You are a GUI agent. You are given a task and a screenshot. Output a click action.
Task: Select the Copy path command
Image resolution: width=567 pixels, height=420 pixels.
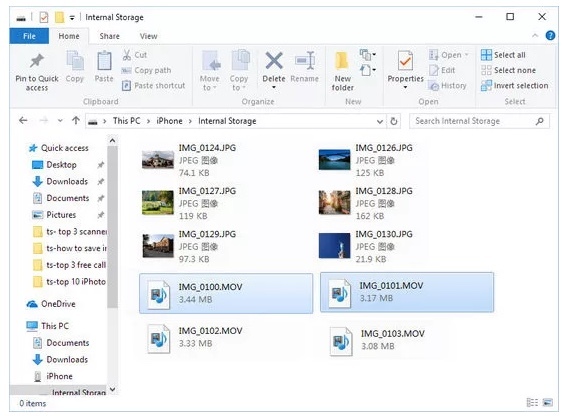146,70
